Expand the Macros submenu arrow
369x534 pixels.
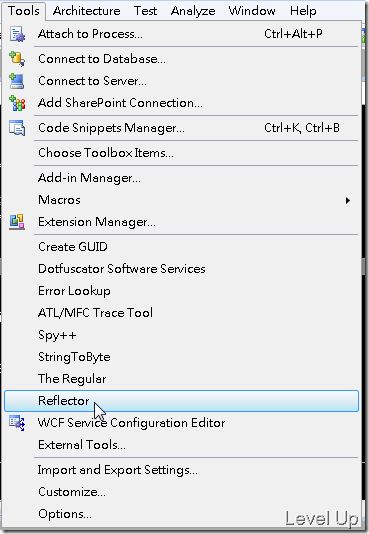coord(348,200)
